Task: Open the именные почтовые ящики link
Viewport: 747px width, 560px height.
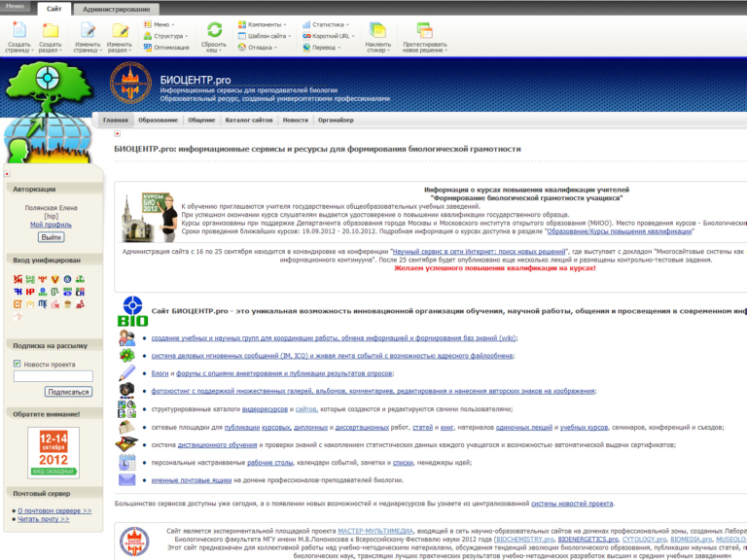Action: point(192,480)
